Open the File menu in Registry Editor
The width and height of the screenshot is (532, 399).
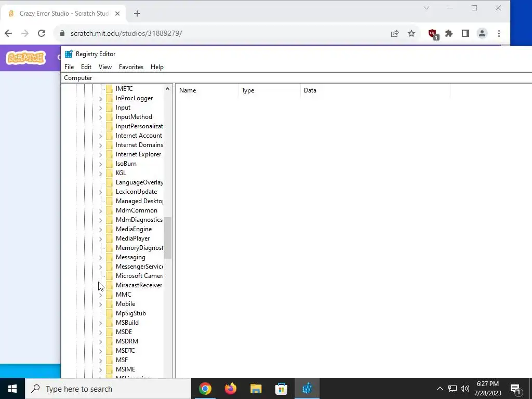pyautogui.click(x=69, y=67)
